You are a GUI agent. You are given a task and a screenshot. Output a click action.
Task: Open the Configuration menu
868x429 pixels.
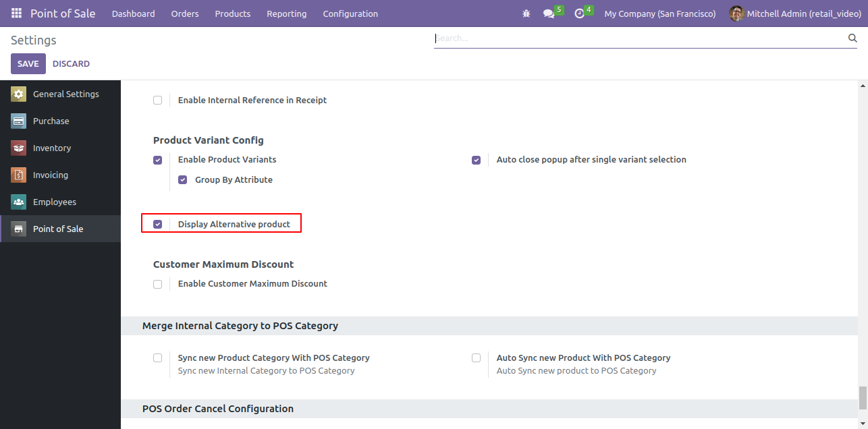pos(350,13)
